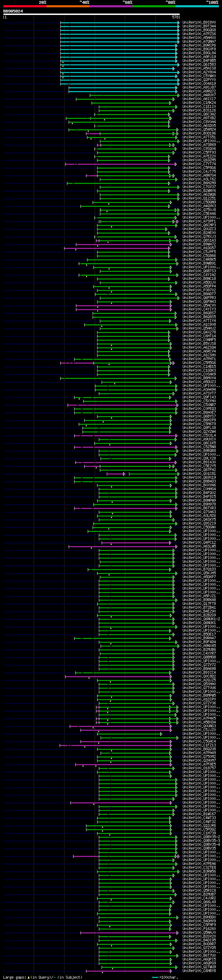
Task: Open hit UniRef100_A9PJ19
Action: (x=199, y=57)
